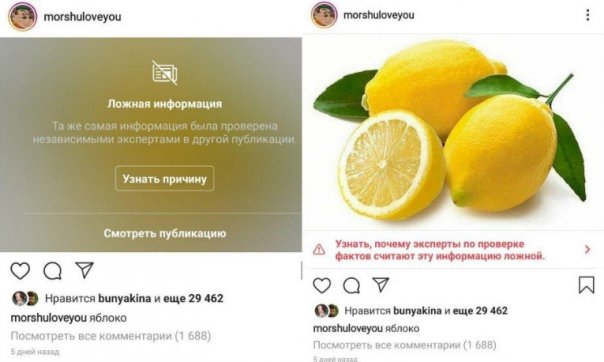Tap the crossed-out news icon on overlay
604x362 pixels.
[x=164, y=72]
